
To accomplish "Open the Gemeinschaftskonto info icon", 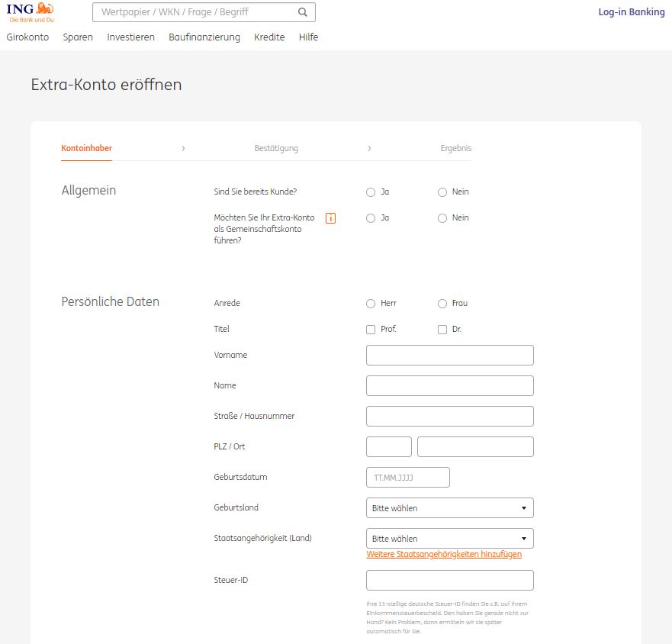I will 330,218.
